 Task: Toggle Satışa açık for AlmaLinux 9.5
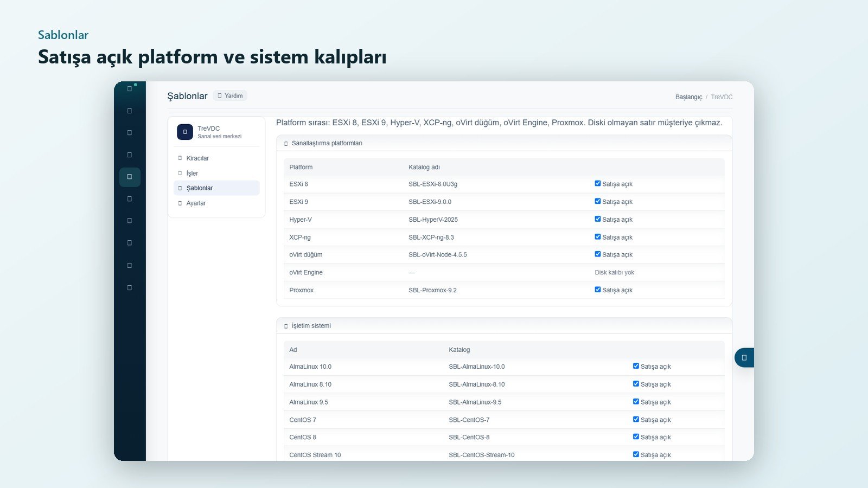coord(636,402)
